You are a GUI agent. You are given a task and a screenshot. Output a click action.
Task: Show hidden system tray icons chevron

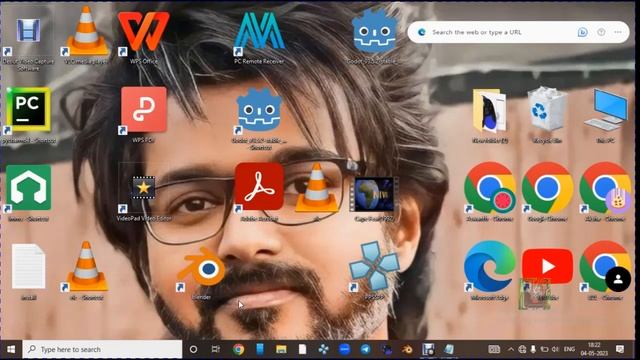click(511, 349)
